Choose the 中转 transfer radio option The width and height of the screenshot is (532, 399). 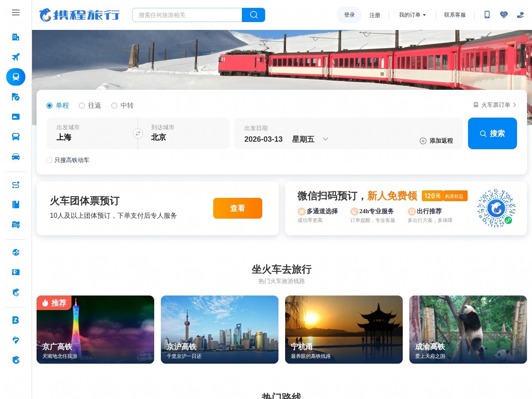(x=114, y=106)
